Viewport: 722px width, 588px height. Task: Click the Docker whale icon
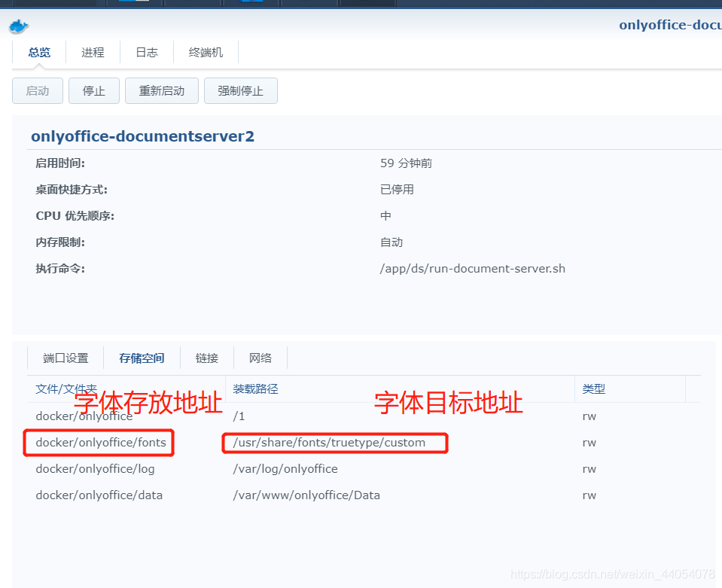point(18,26)
